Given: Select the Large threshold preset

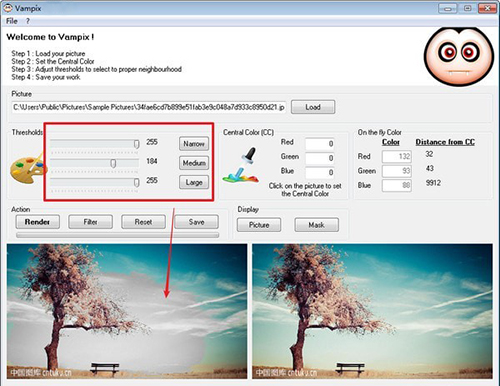Looking at the screenshot, I should tap(194, 182).
